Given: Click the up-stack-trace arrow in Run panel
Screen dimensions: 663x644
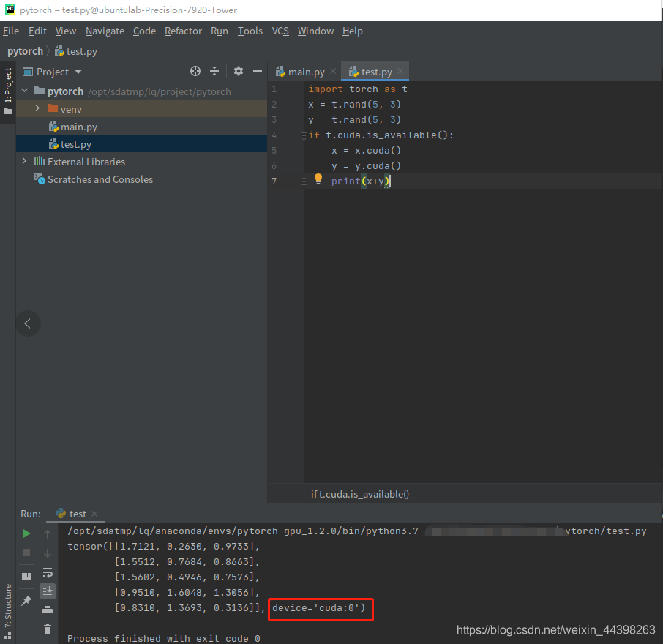Looking at the screenshot, I should [x=48, y=534].
